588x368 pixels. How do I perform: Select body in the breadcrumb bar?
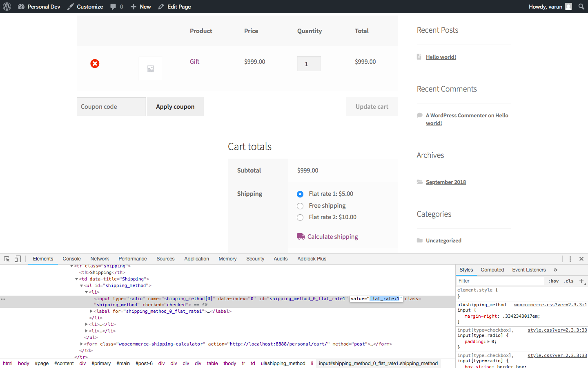pos(24,364)
